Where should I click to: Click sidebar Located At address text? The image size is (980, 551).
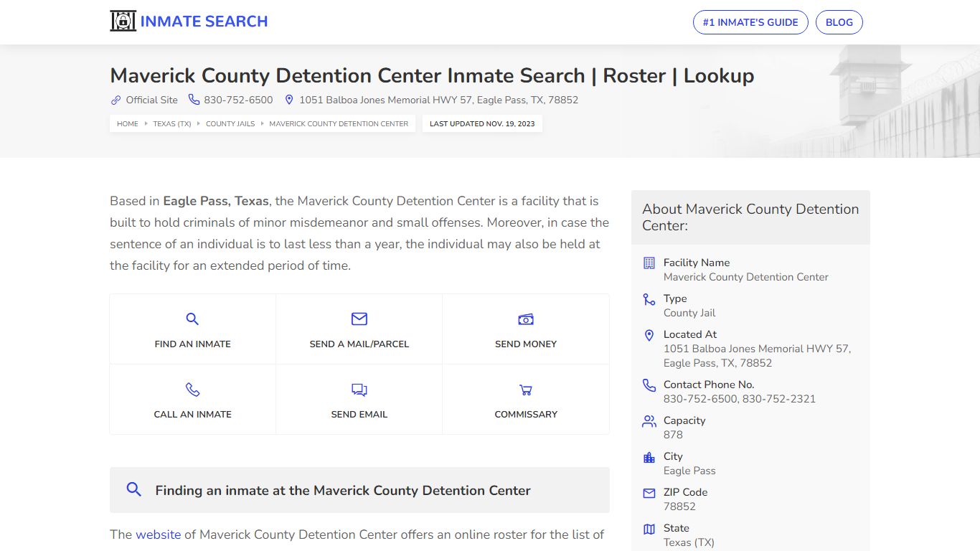click(x=757, y=356)
